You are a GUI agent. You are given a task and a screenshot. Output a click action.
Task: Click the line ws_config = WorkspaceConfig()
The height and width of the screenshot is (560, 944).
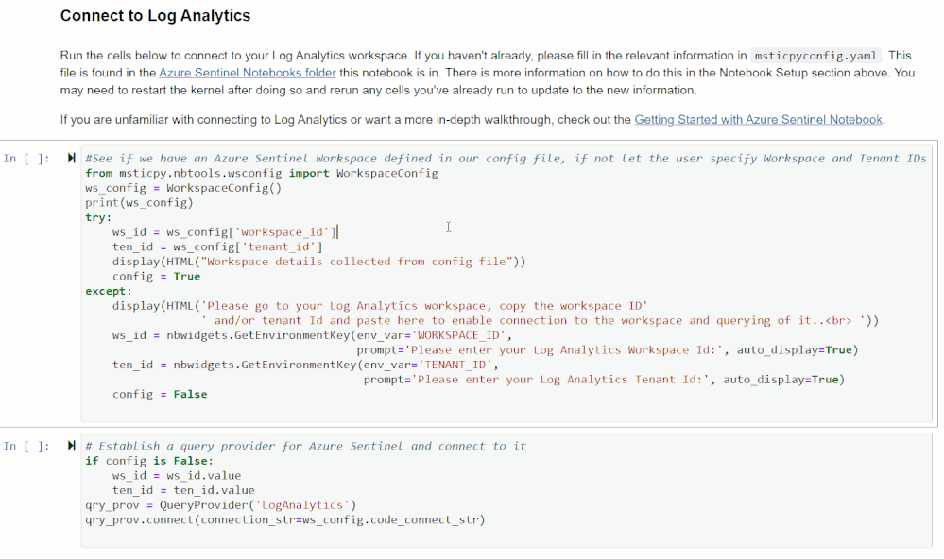pyautogui.click(x=183, y=188)
